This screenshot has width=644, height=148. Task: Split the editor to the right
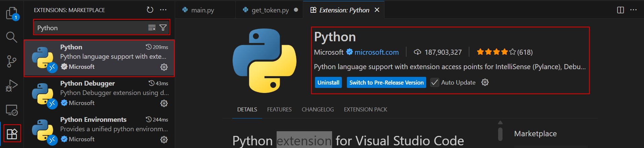click(x=620, y=10)
